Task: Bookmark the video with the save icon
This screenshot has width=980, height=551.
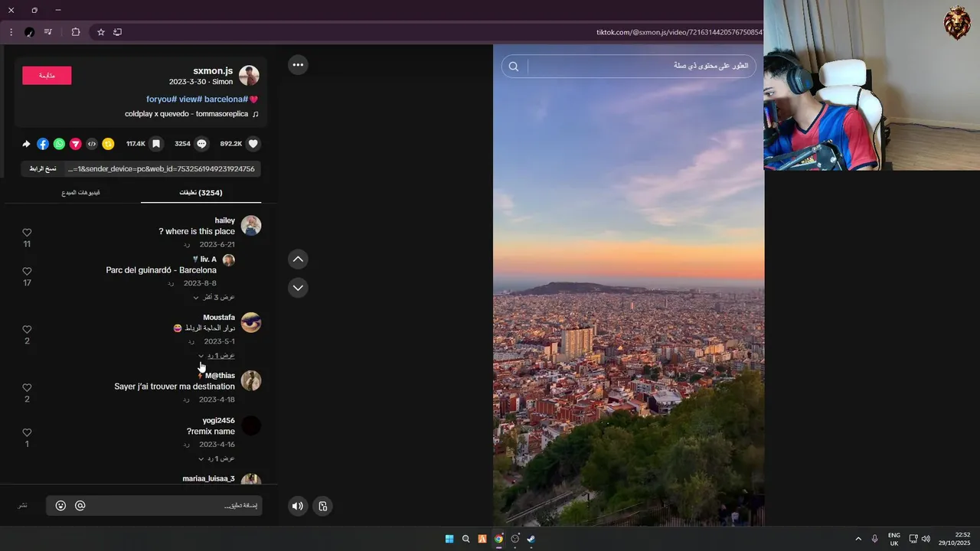Action: tap(156, 143)
